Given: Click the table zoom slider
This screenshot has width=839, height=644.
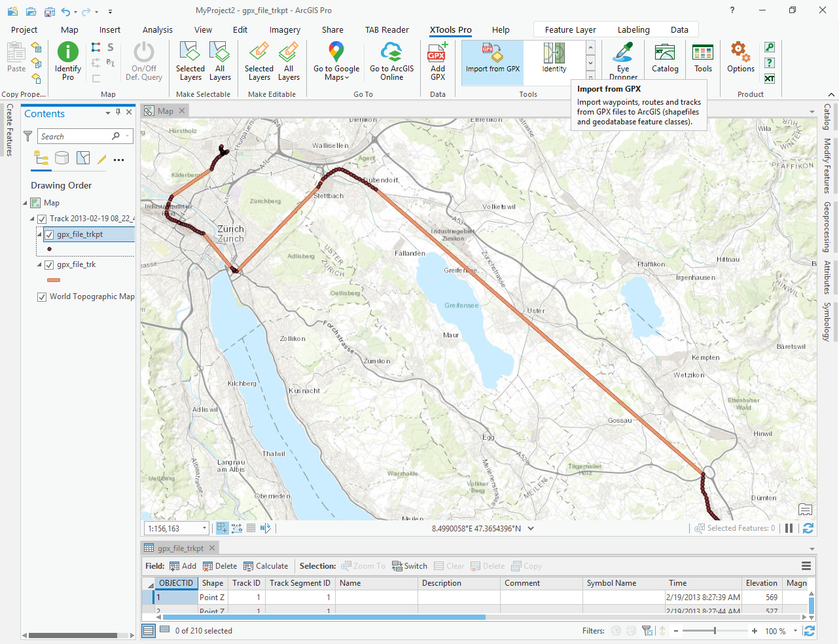Looking at the screenshot, I should (715, 631).
